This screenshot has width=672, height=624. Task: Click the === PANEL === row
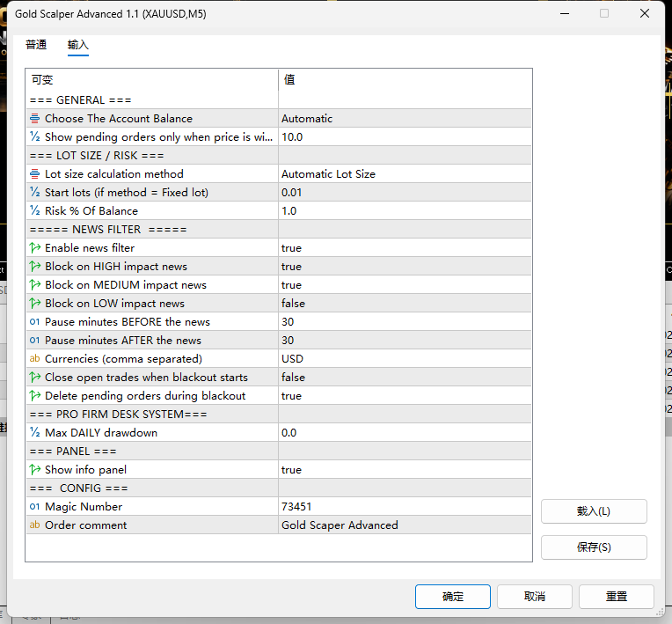pyautogui.click(x=279, y=451)
